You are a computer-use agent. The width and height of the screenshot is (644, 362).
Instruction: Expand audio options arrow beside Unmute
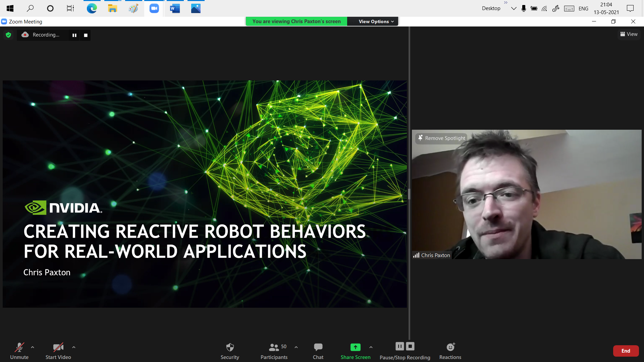(33, 347)
